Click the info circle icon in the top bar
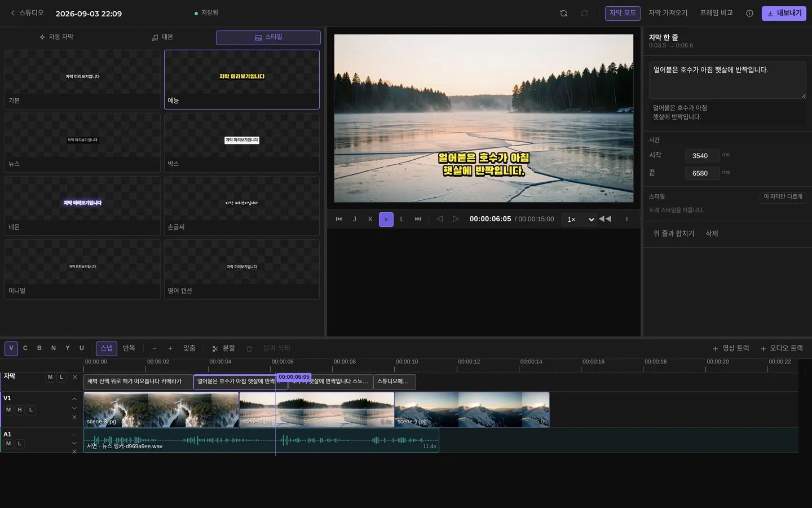The width and height of the screenshot is (812, 508). (x=749, y=14)
